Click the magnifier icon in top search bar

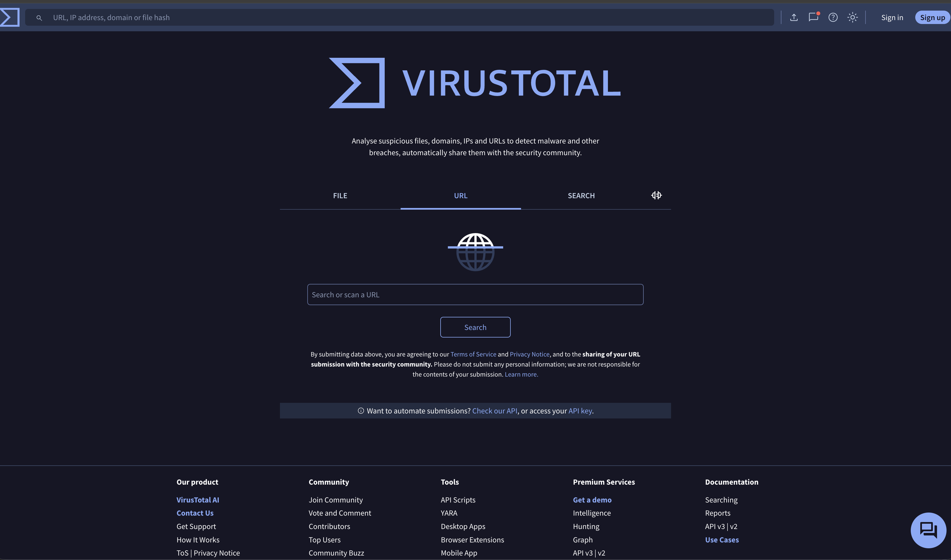[39, 18]
